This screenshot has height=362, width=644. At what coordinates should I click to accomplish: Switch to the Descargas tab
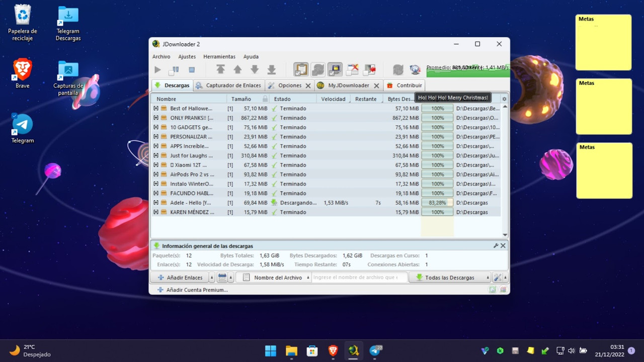[x=172, y=85]
